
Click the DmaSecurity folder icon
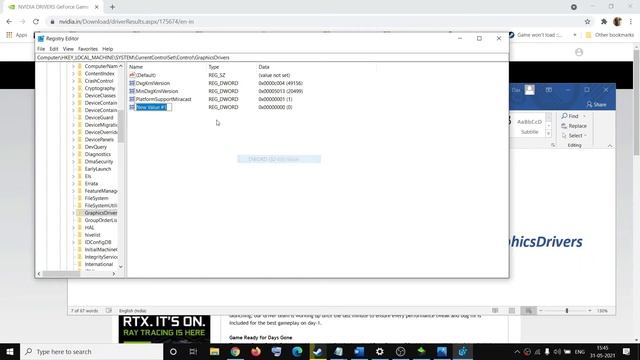click(x=80, y=162)
